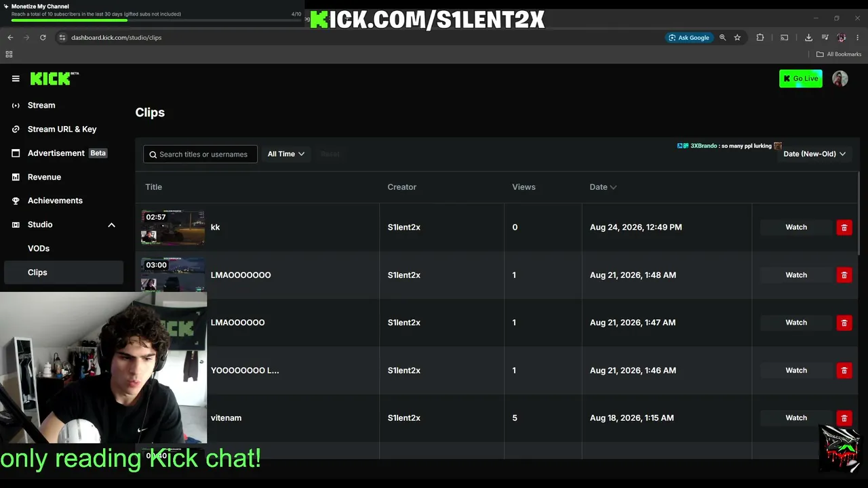This screenshot has width=868, height=488.
Task: Open Stream URL & Key page
Action: coord(62,129)
